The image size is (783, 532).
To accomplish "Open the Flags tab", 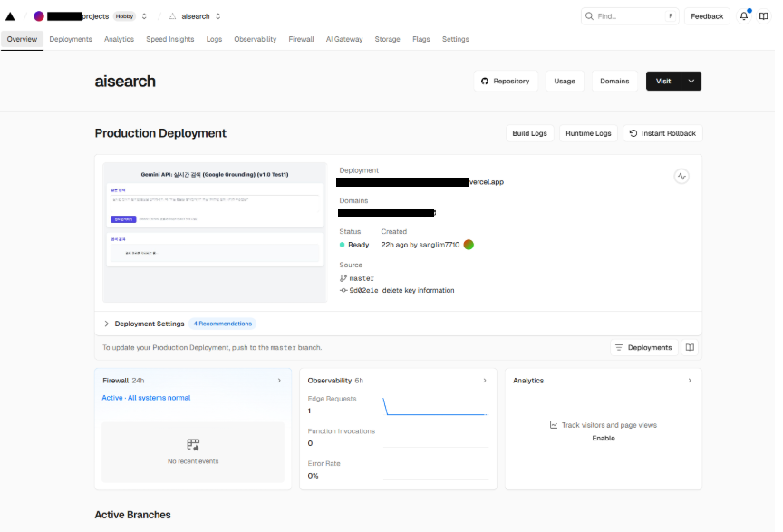I will [421, 39].
